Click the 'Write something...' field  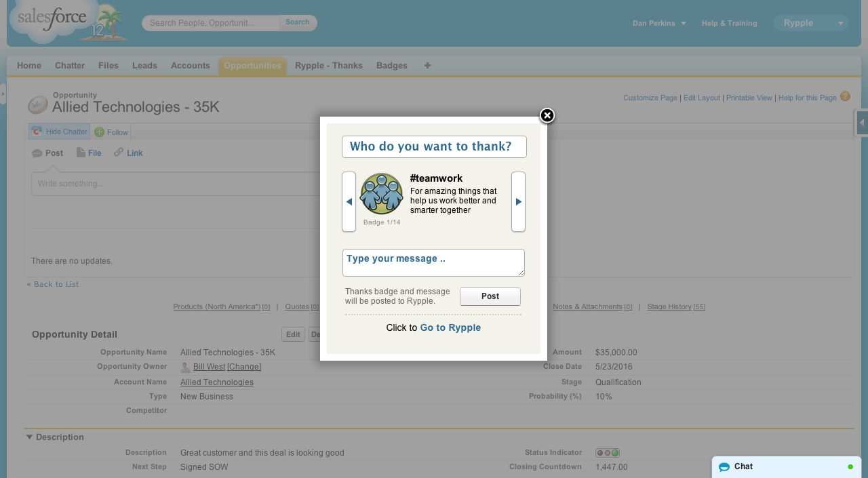(176, 184)
